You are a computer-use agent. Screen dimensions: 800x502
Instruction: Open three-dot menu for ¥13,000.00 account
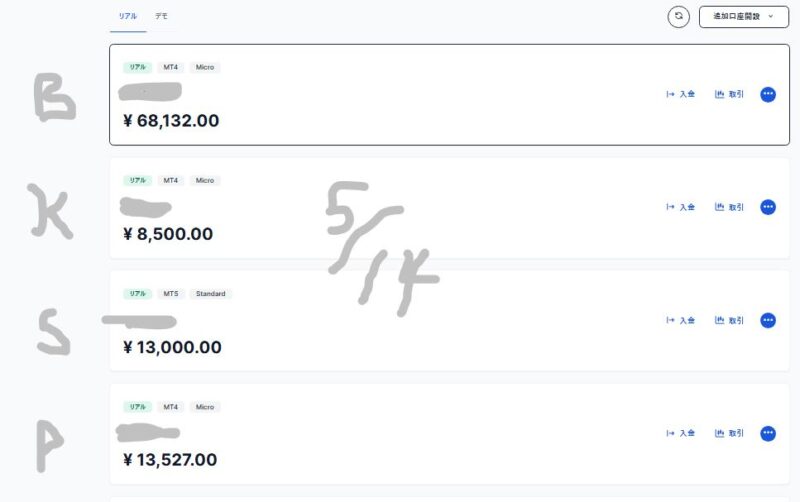(768, 320)
